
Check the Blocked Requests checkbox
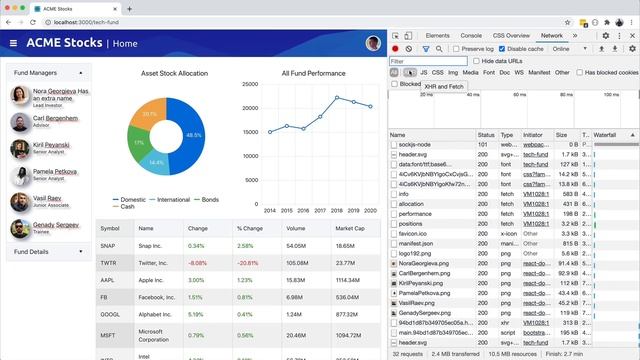394,84
